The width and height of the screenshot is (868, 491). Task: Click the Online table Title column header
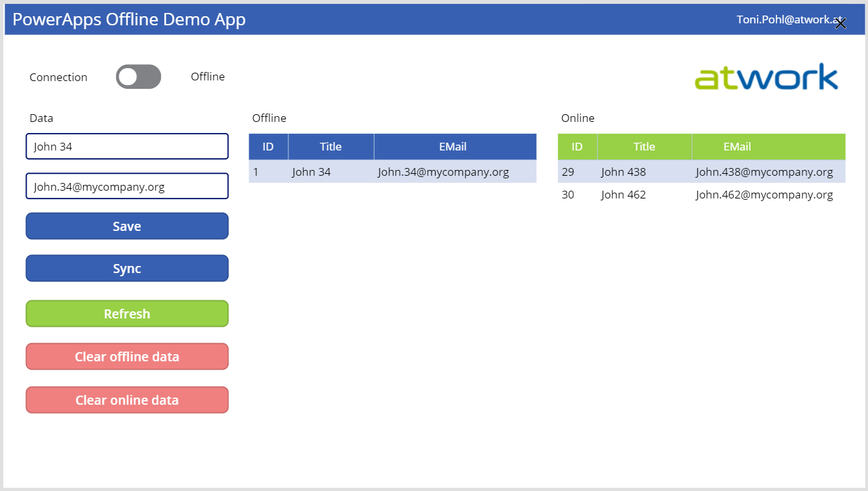click(x=645, y=147)
